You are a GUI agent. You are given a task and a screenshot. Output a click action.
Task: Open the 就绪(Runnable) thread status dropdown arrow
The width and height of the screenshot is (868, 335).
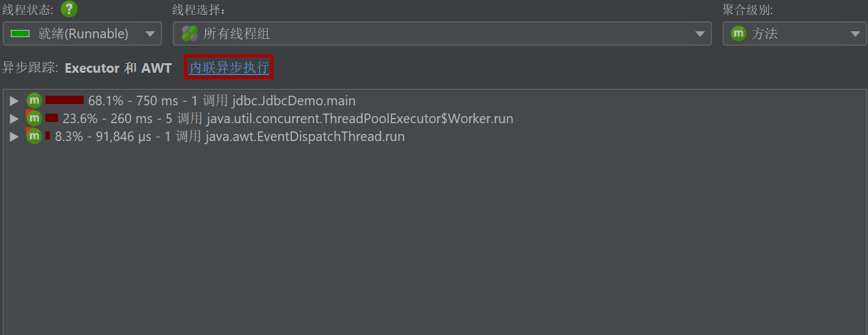(x=150, y=34)
